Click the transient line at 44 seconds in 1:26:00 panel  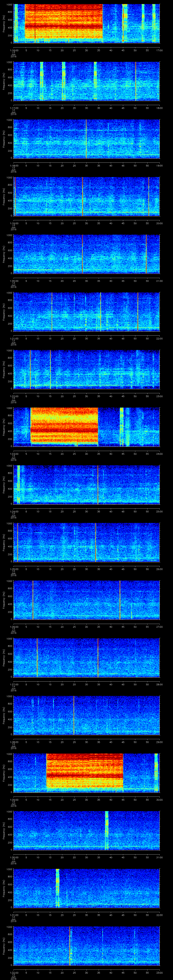coord(120,600)
